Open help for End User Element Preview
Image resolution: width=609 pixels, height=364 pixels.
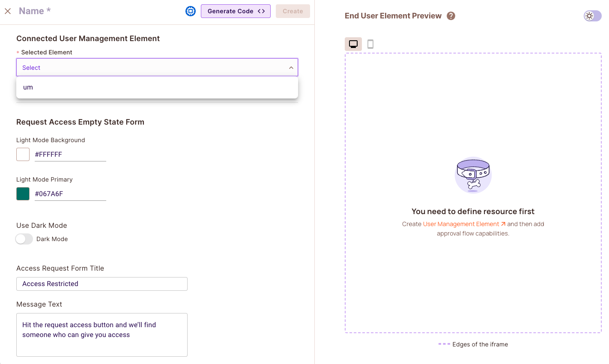coord(451,16)
